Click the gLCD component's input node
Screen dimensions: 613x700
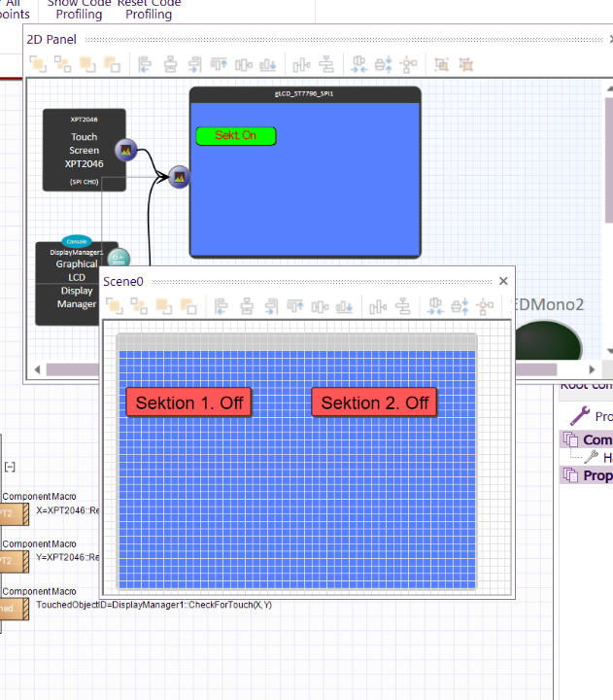(180, 177)
